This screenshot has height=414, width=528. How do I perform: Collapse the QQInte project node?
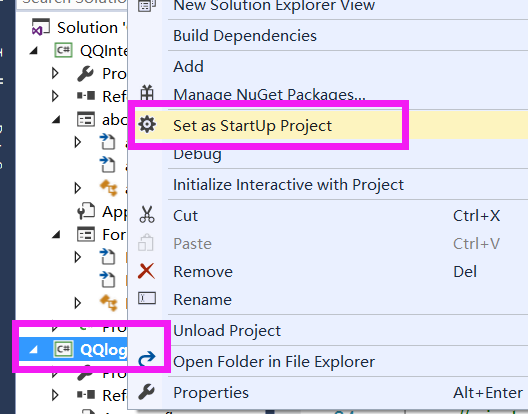[x=34, y=51]
